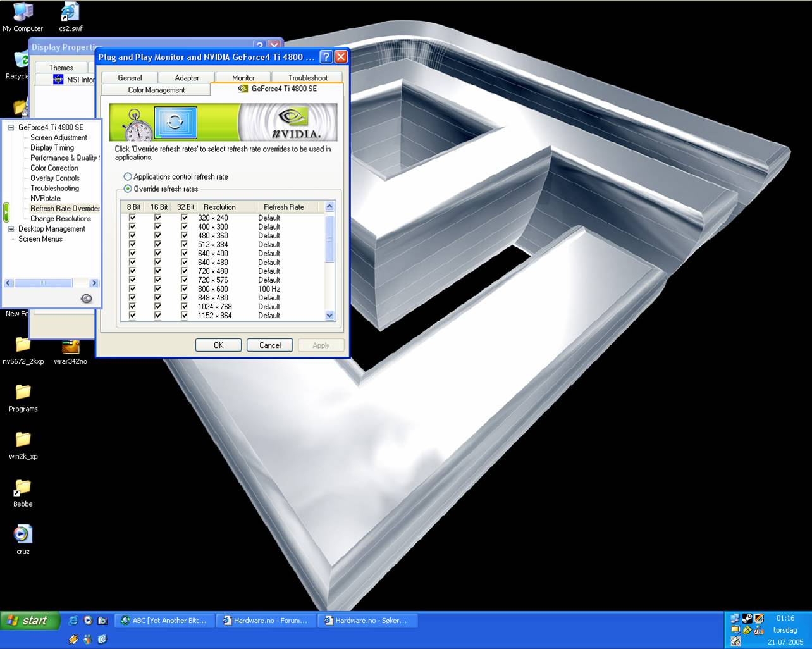Open the display settings tray icon
The image size is (812, 649).
(759, 619)
